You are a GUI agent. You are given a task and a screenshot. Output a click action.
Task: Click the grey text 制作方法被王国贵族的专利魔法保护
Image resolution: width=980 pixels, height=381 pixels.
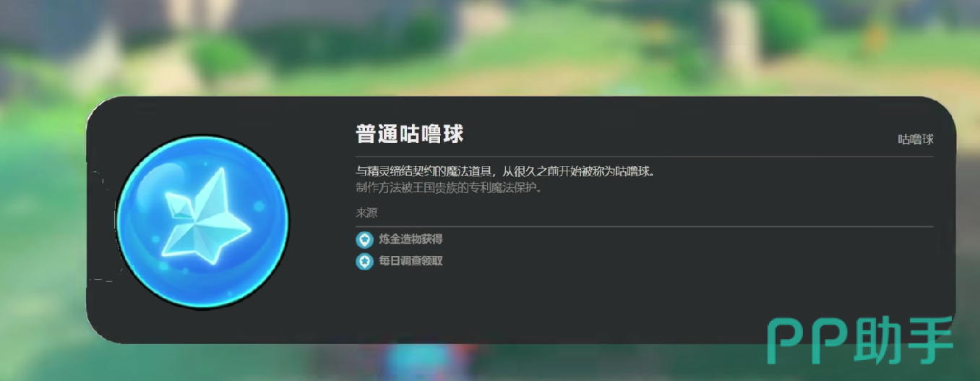[x=449, y=189]
